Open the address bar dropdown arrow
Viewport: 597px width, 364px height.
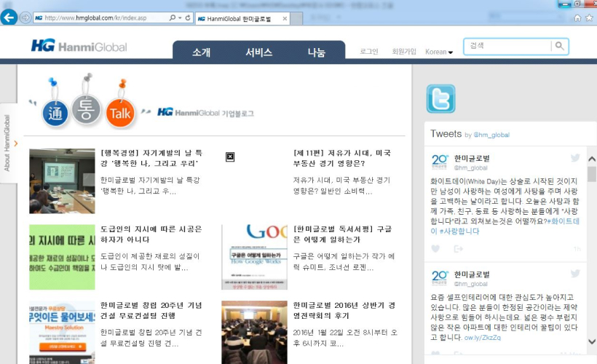(180, 18)
